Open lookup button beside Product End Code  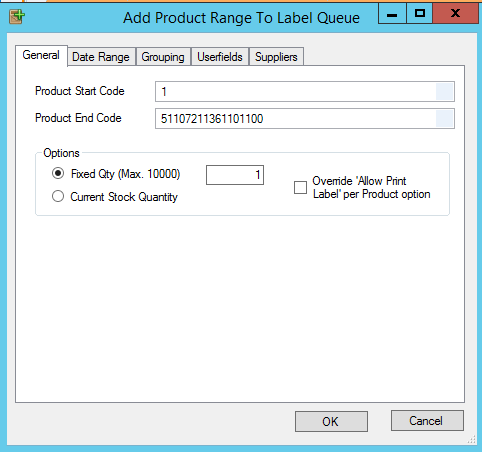444,118
